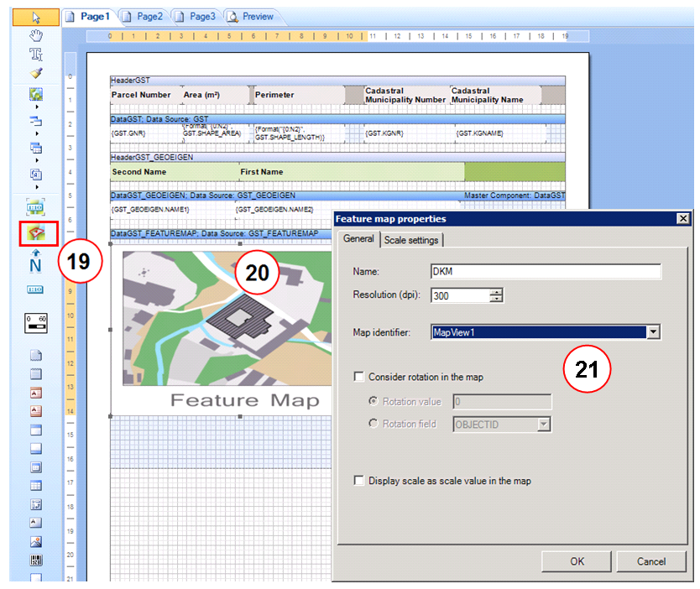This screenshot has width=700, height=589.
Task: Insert a table element
Action: pos(35,482)
